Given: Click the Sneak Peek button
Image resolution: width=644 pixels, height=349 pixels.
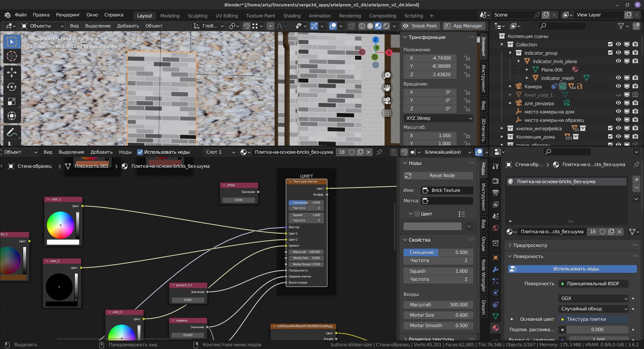Looking at the screenshot, I should (x=420, y=26).
